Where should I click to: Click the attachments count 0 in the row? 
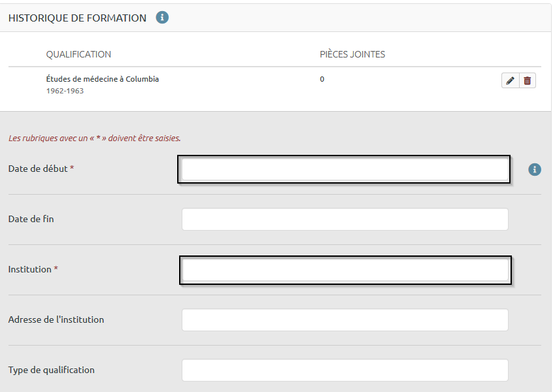pos(322,79)
